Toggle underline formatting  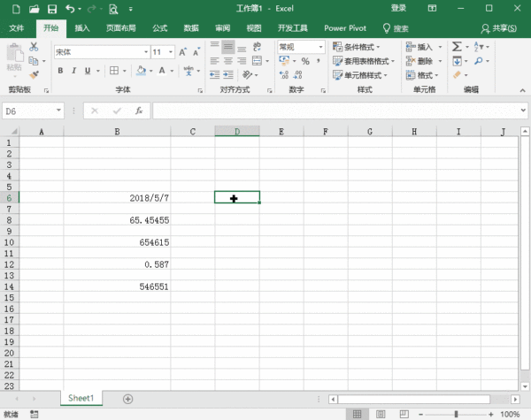(x=88, y=71)
